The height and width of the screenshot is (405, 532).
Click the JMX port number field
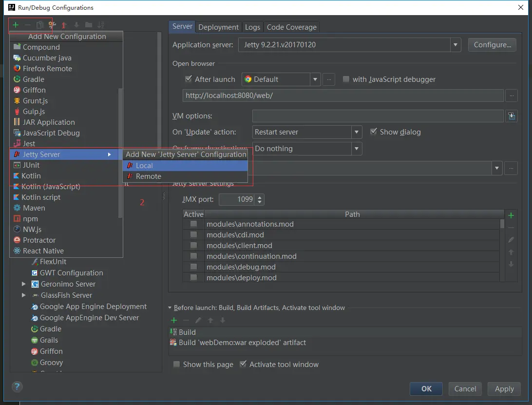pyautogui.click(x=237, y=199)
